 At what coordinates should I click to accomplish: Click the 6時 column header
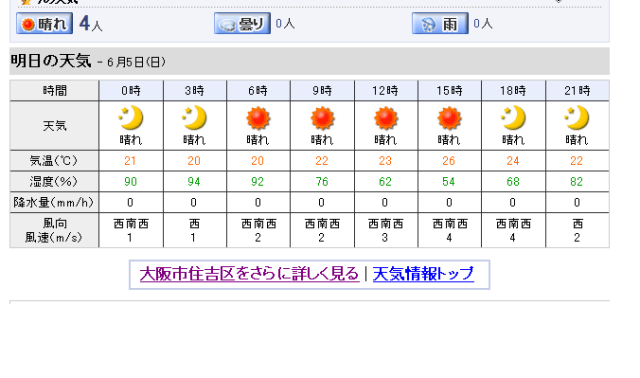coord(258,91)
